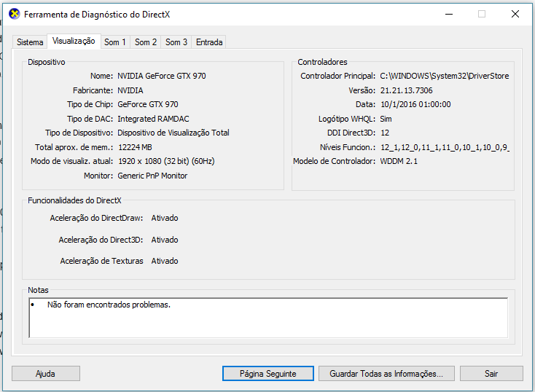Screen dimensions: 535x392
Task: Click the Generic PnP Monitor value
Action: coord(152,176)
